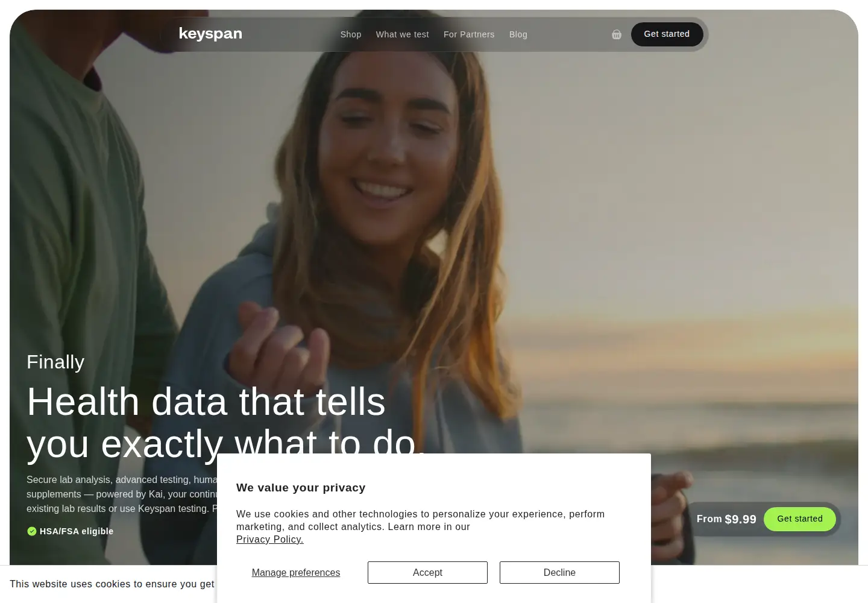Decline cookies in the privacy dialog
This screenshot has width=868, height=603.
559,573
